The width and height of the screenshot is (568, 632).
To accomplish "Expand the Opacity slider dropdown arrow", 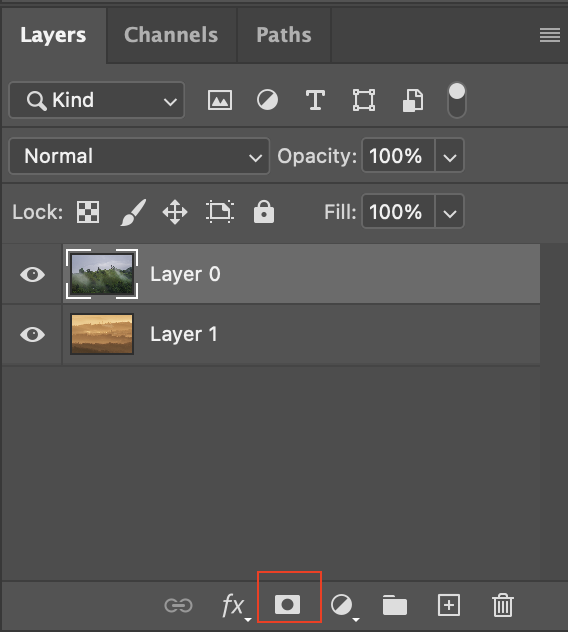I will (x=449, y=156).
